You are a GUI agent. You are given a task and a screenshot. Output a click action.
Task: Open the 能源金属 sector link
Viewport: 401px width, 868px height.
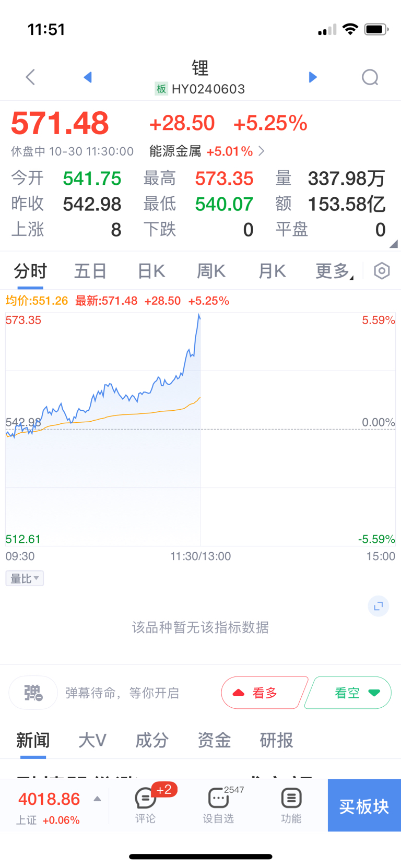coord(207,151)
